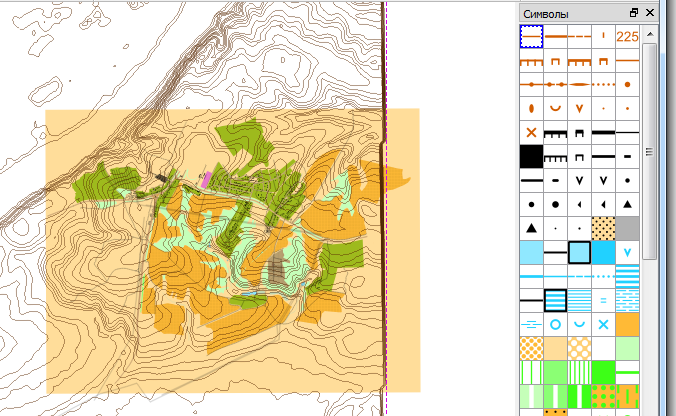Click the symbols panel scrollbar thumb
The width and height of the screenshot is (676, 416).
650,151
